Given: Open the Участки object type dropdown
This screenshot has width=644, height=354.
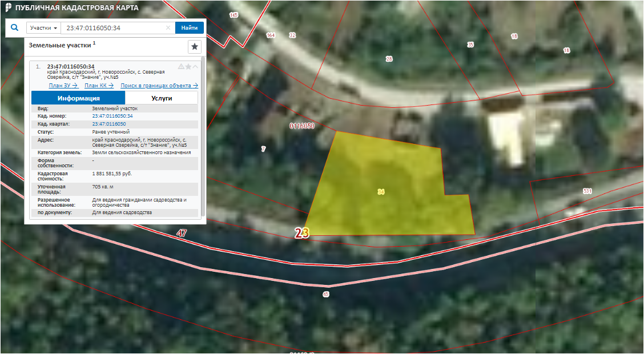Looking at the screenshot, I should pos(43,28).
